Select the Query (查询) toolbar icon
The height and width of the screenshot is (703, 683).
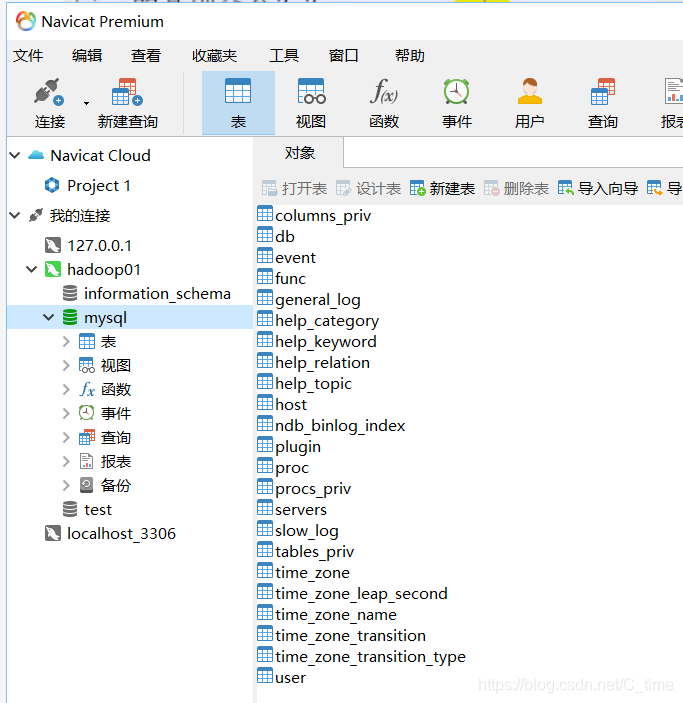(603, 91)
